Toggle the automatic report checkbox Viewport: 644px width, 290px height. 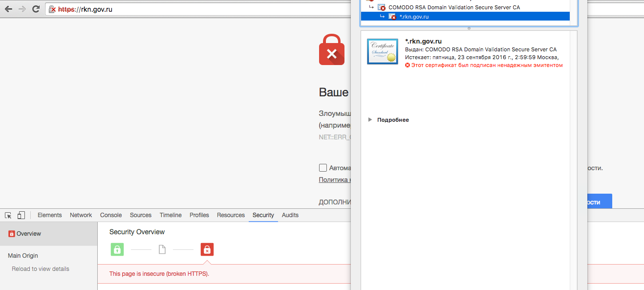coord(322,168)
